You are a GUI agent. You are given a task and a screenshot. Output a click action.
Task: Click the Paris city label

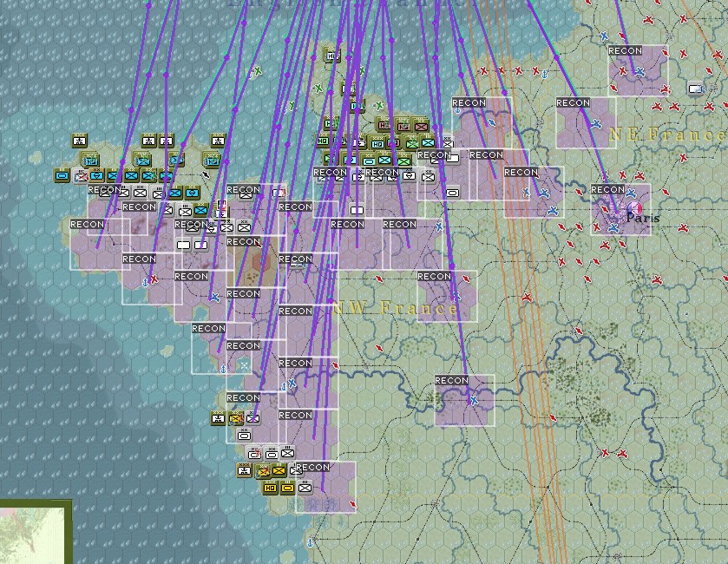(x=643, y=218)
